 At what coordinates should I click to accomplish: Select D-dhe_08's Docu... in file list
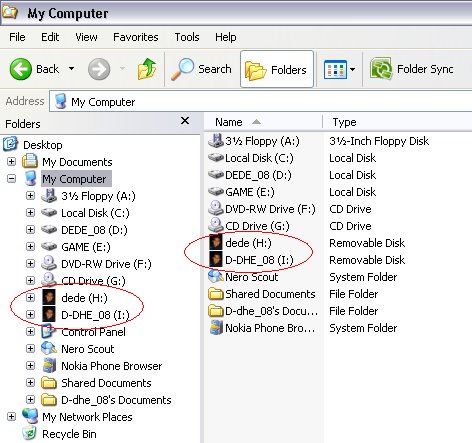pyautogui.click(x=271, y=311)
